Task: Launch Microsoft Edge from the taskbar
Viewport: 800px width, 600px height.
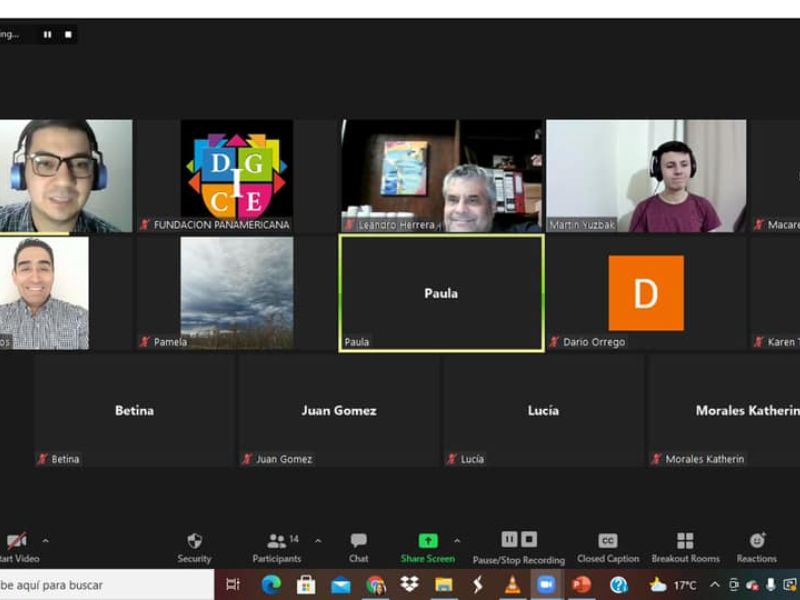Action: [x=271, y=585]
